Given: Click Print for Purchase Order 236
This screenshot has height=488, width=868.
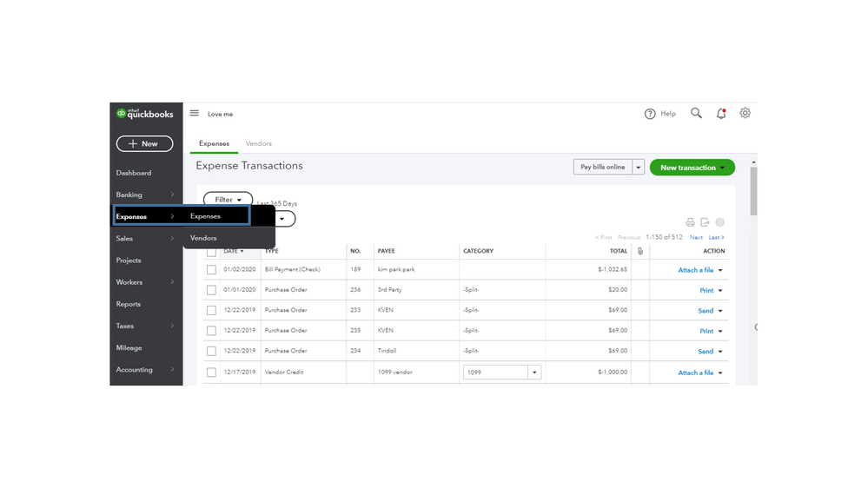Looking at the screenshot, I should pyautogui.click(x=706, y=291).
